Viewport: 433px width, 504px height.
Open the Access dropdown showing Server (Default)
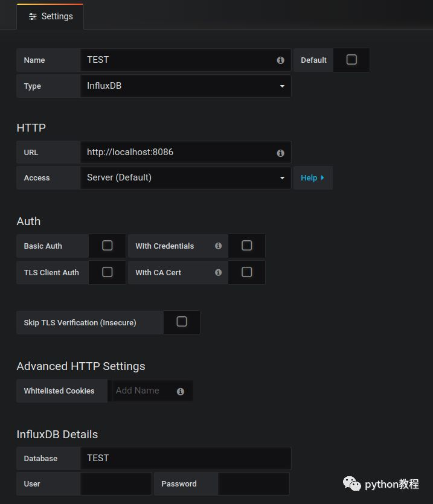point(185,177)
